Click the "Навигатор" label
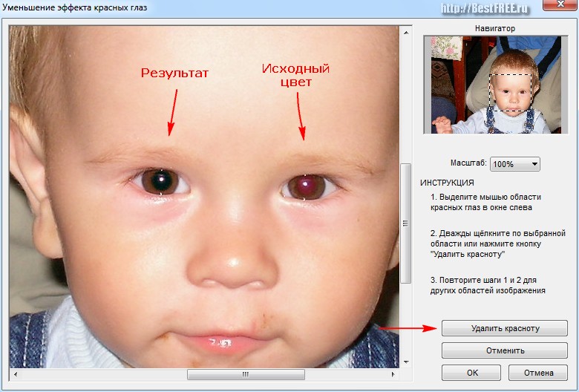Screen dimensions: 579x392 click(495, 28)
